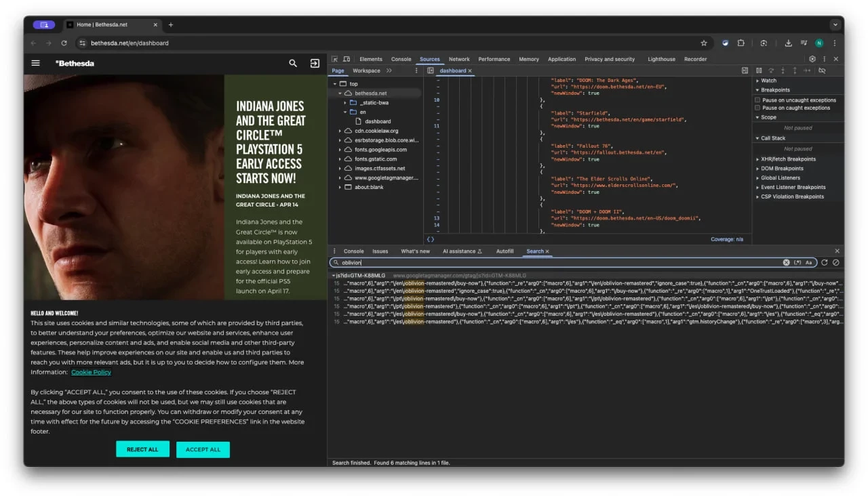
Task: Toggle regular expression search option
Action: tap(797, 262)
